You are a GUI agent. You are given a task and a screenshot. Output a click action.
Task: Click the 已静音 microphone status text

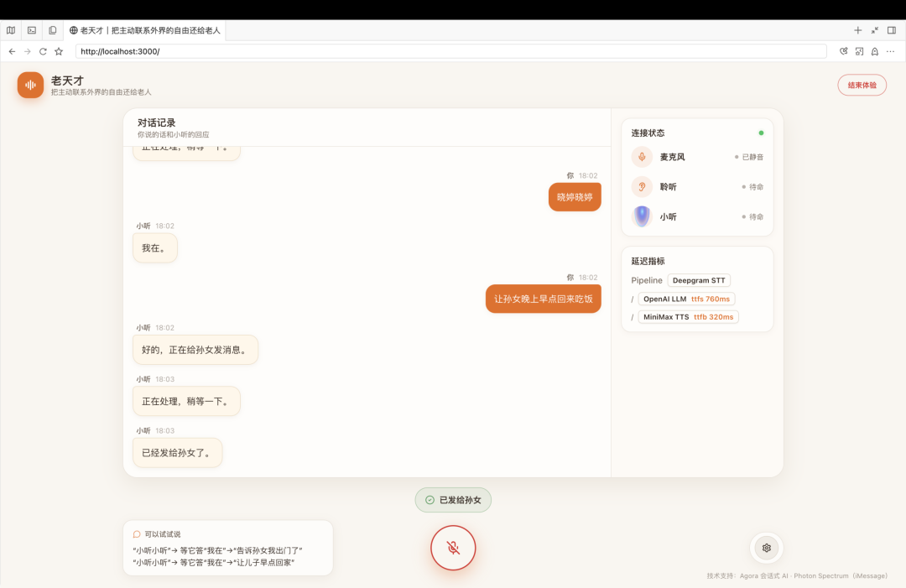(752, 157)
